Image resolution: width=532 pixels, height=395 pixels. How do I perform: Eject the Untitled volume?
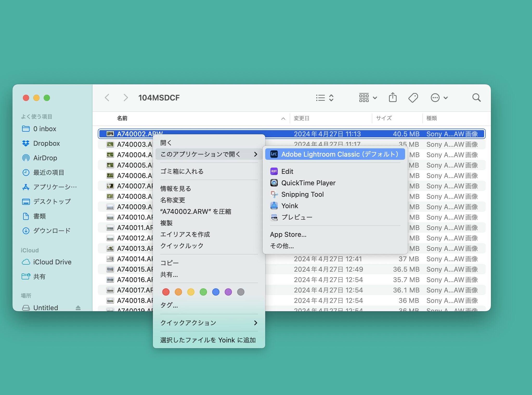tap(78, 308)
